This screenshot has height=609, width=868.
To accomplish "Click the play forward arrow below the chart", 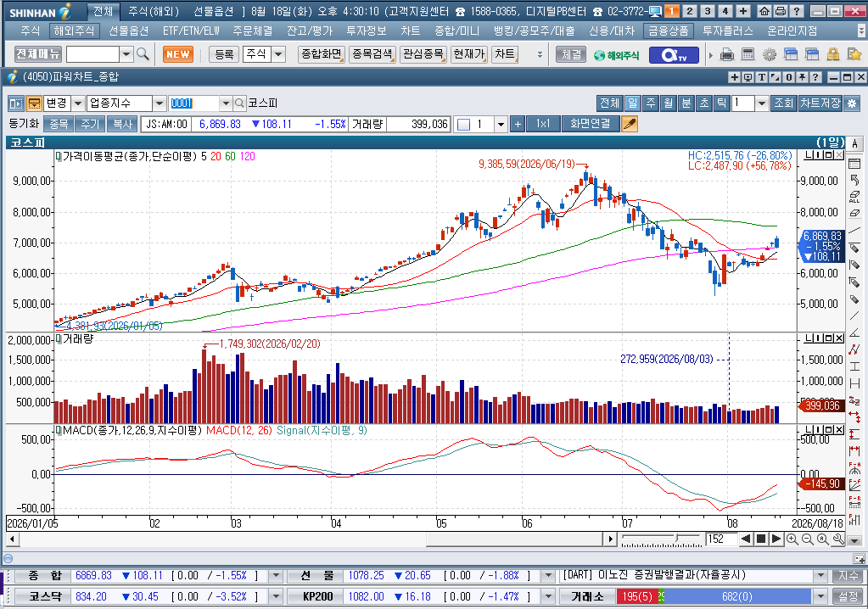I will (776, 539).
